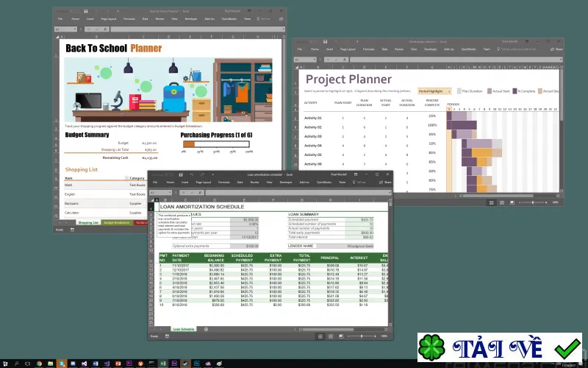Click zoom slider in Project Planner status bar

[x=532, y=203]
